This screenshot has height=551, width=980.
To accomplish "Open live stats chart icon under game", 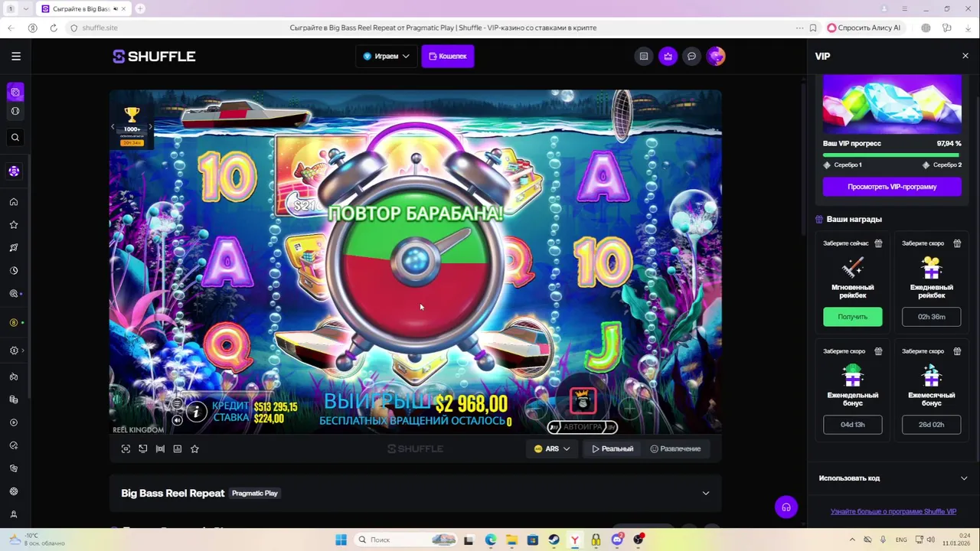I will coord(178,449).
